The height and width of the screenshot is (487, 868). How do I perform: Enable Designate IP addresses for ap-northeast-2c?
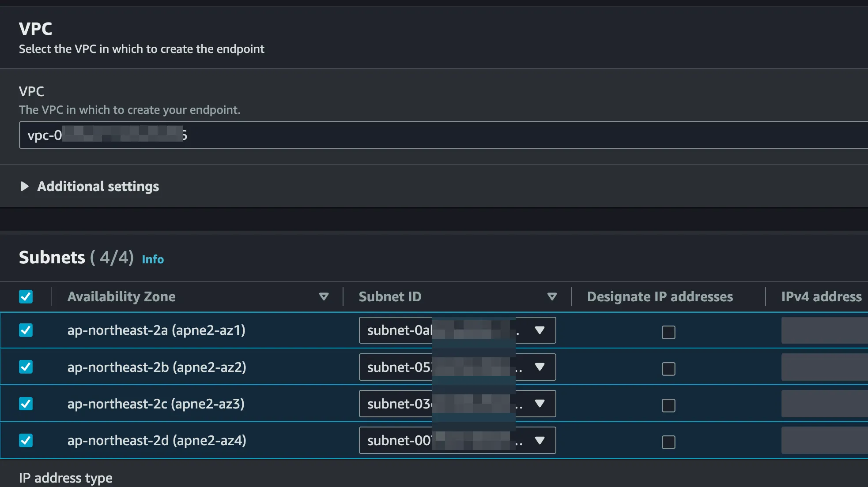(x=668, y=405)
